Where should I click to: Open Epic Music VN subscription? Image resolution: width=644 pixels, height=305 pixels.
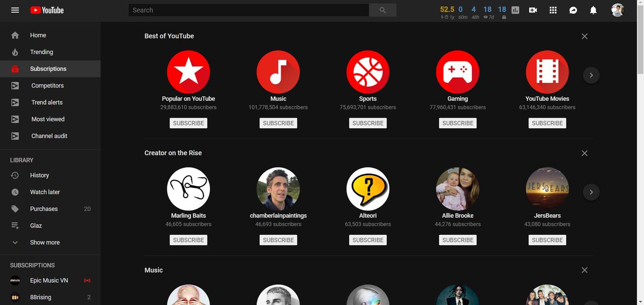click(50, 280)
